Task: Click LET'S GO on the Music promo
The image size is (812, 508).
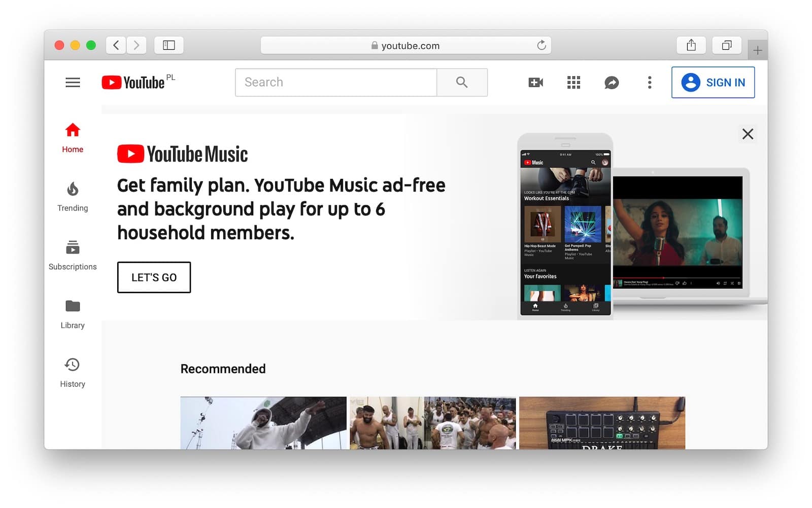Action: click(154, 277)
